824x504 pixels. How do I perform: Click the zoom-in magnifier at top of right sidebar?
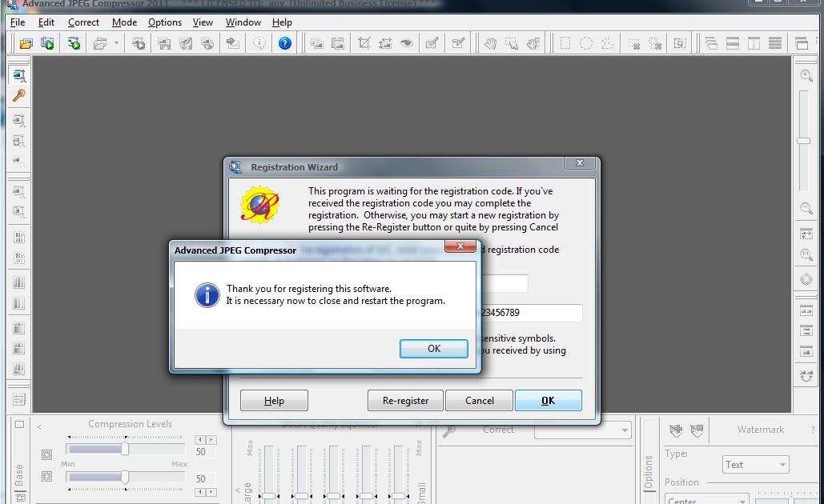(x=806, y=75)
